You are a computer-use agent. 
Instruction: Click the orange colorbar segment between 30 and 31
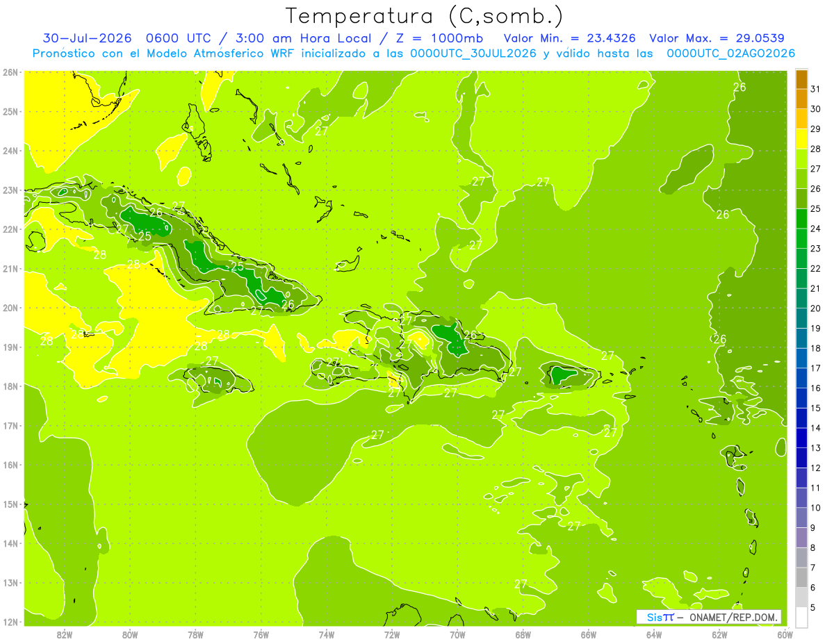pos(801,99)
